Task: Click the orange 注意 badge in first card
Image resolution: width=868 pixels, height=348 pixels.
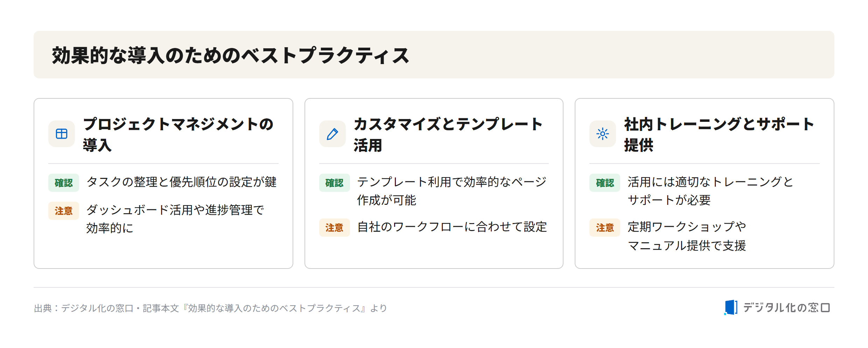Action: coord(64,211)
